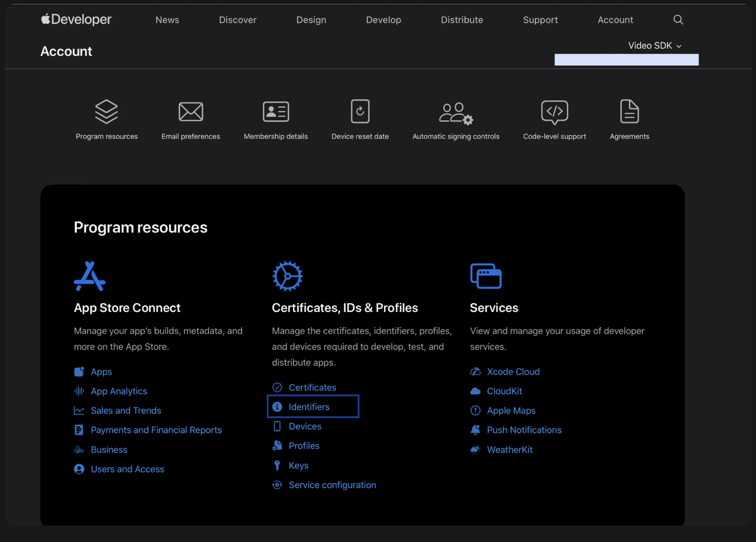This screenshot has width=756, height=542.
Task: Click the Services heading
Action: [x=494, y=308]
